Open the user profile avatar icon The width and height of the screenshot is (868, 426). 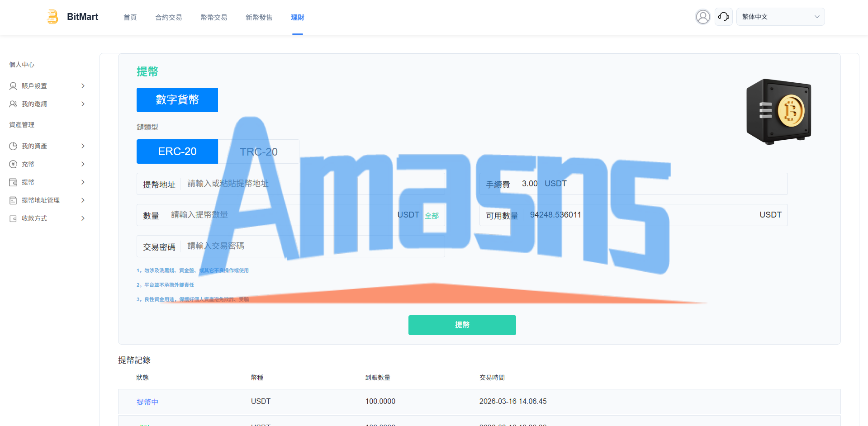point(702,17)
